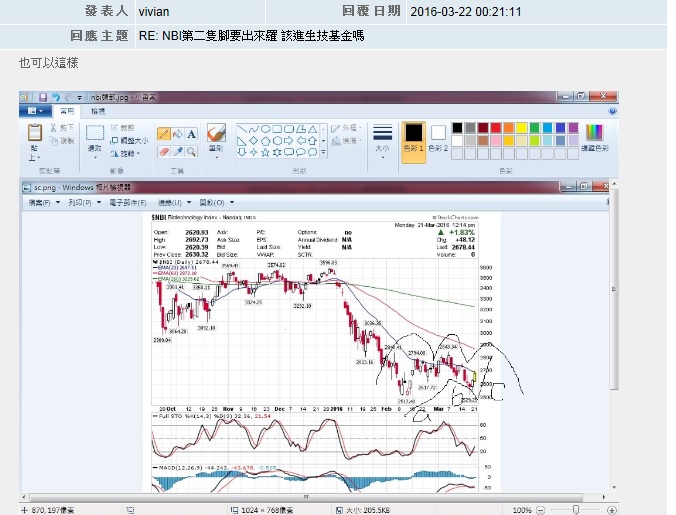
Task: Pick the red palette swatch
Action: pyautogui.click(x=496, y=128)
